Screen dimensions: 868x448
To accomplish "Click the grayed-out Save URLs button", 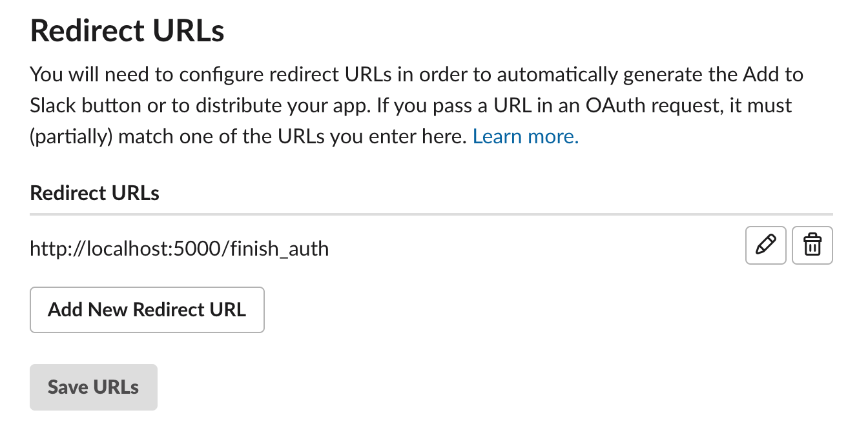I will pos(94,387).
